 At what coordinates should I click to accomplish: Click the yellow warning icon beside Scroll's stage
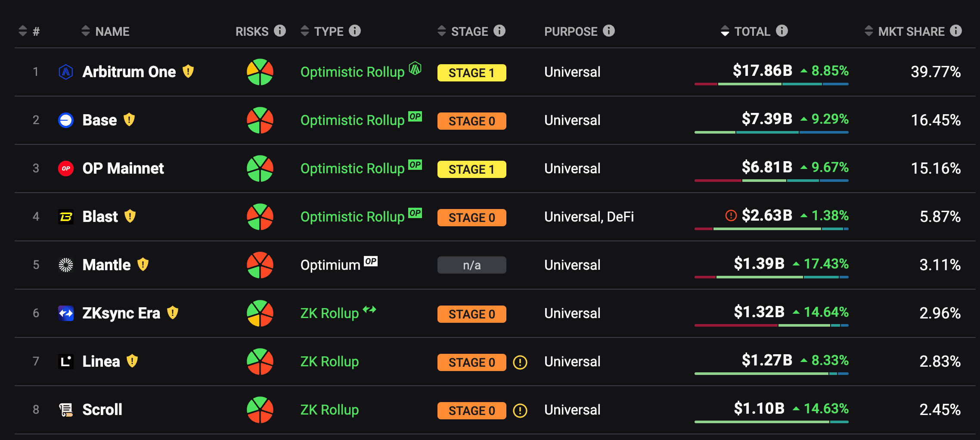(x=520, y=411)
